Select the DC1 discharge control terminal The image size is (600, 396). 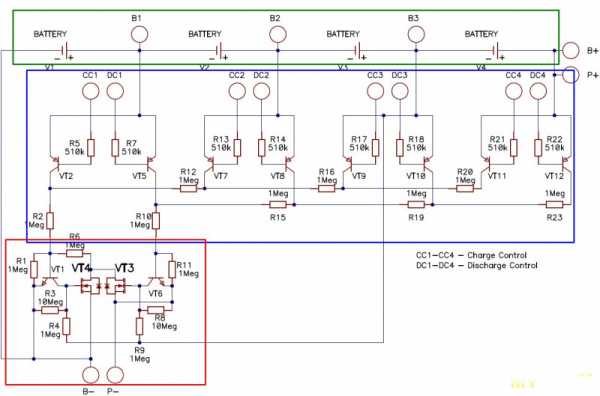click(x=115, y=91)
